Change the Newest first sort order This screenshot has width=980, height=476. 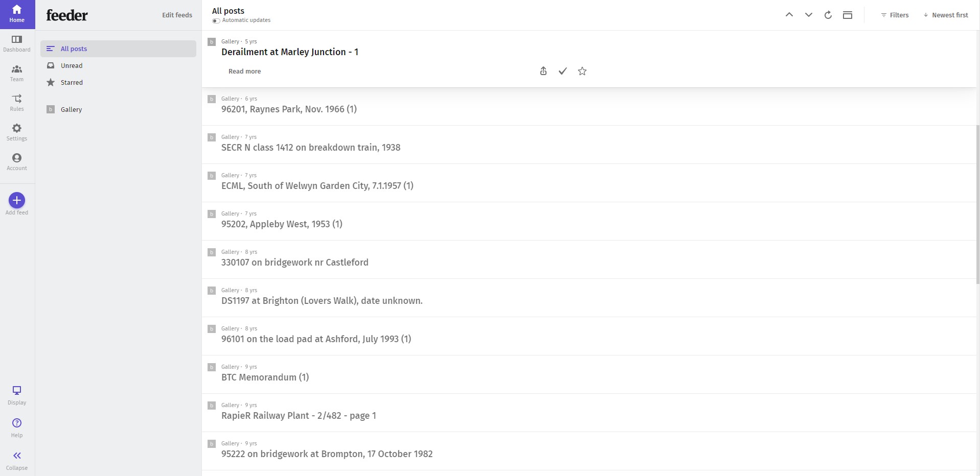946,15
